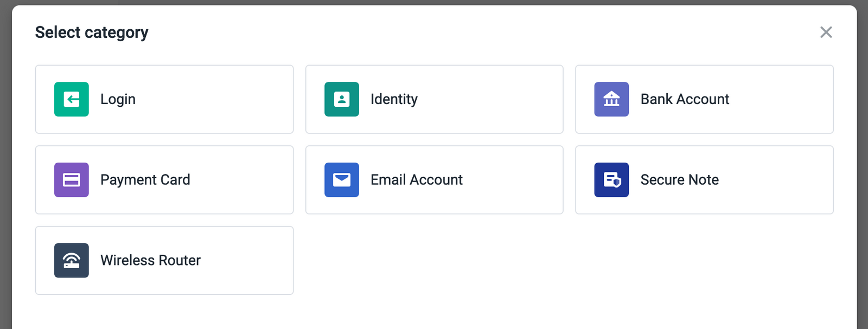Pick the Secure Note label
The image size is (868, 329).
click(x=680, y=180)
